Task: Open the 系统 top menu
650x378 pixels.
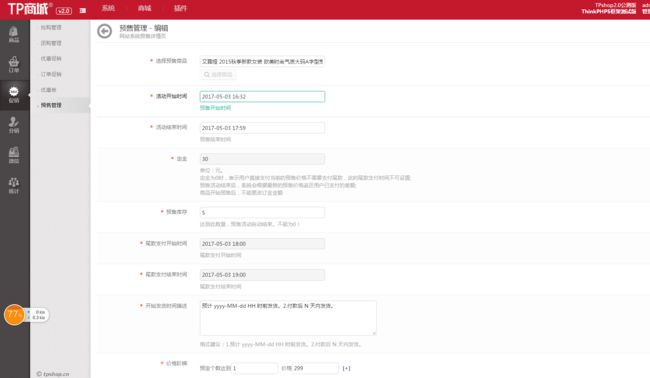Action: (x=108, y=8)
